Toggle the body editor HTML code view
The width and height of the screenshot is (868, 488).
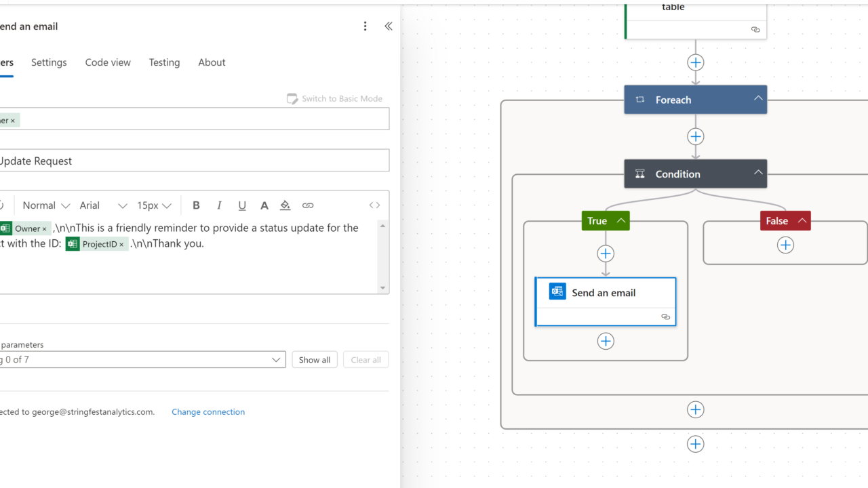(x=374, y=205)
